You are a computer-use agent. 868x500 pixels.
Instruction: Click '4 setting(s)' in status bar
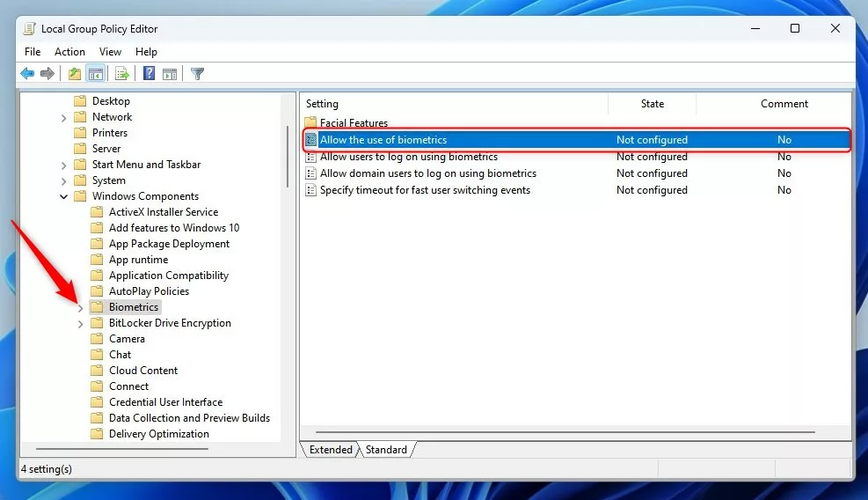tap(47, 469)
